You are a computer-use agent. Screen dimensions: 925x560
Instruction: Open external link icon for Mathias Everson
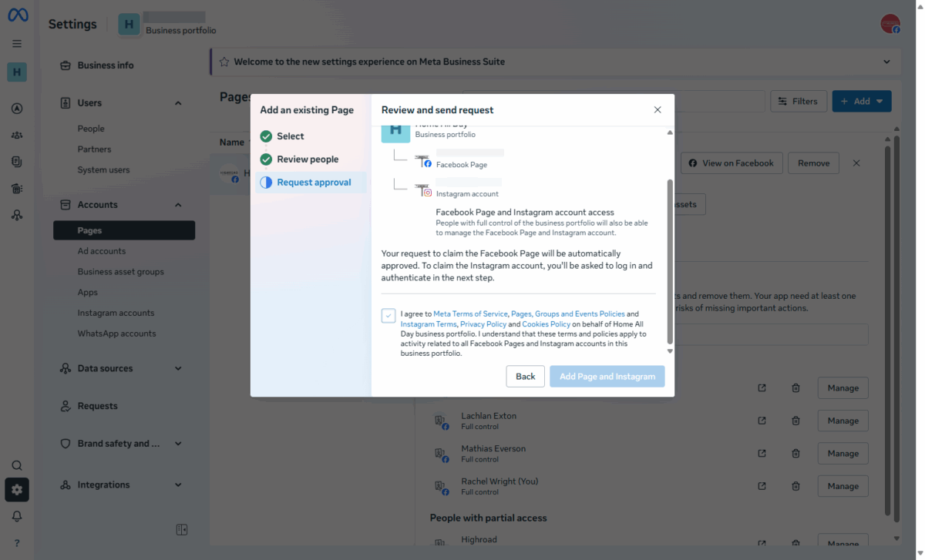tap(762, 454)
